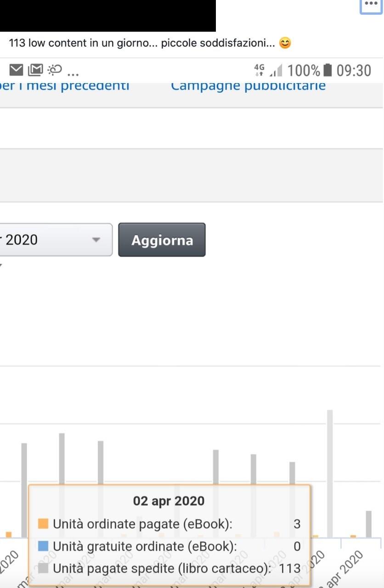Open the mesi precedenti link
Image resolution: width=384 pixels, height=588 pixels.
[x=64, y=85]
